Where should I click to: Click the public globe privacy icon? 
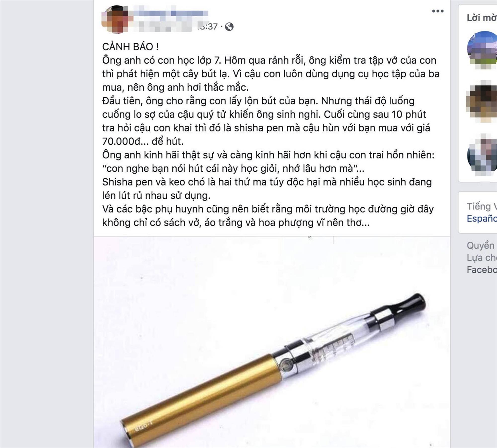[x=229, y=27]
